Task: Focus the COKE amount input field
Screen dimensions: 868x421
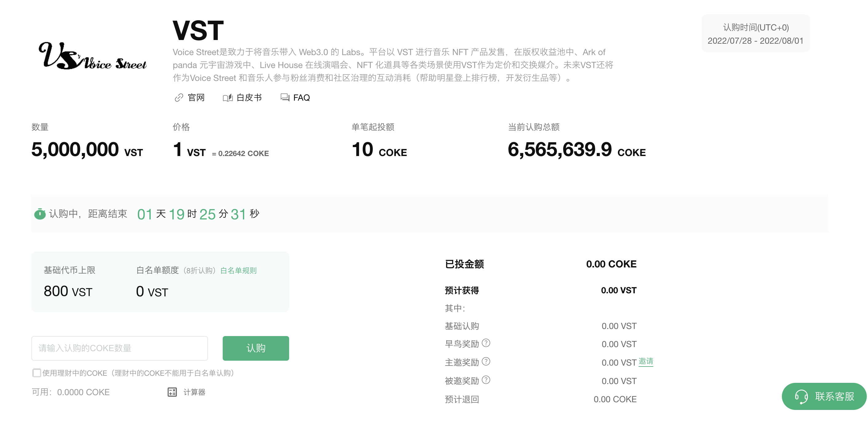Action: coord(120,348)
